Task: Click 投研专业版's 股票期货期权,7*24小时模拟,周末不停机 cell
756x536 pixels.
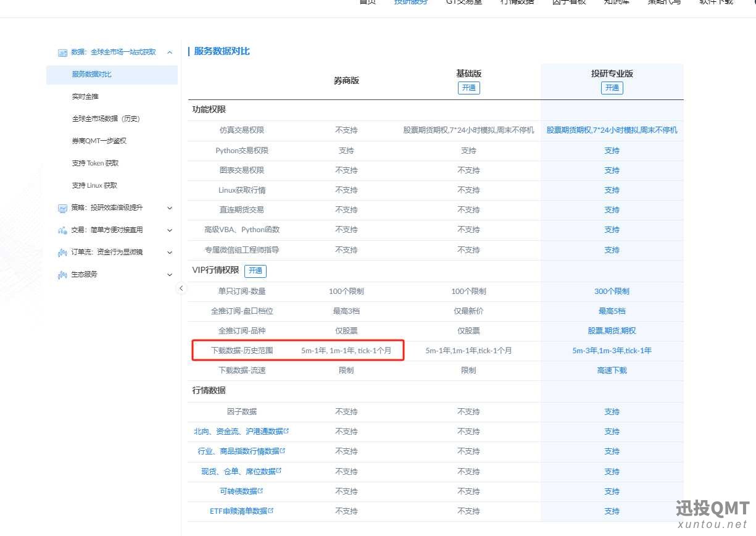Action: pos(612,130)
